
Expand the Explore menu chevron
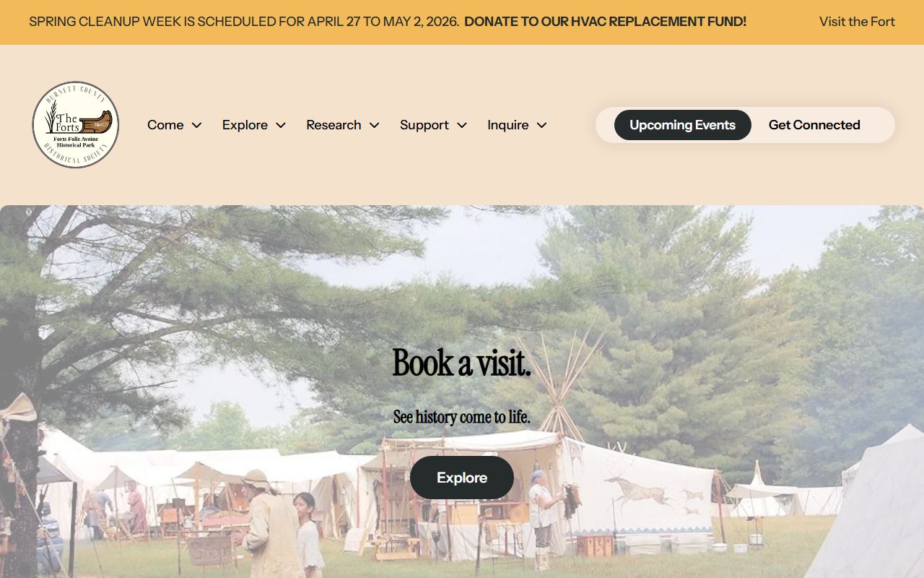coord(281,125)
